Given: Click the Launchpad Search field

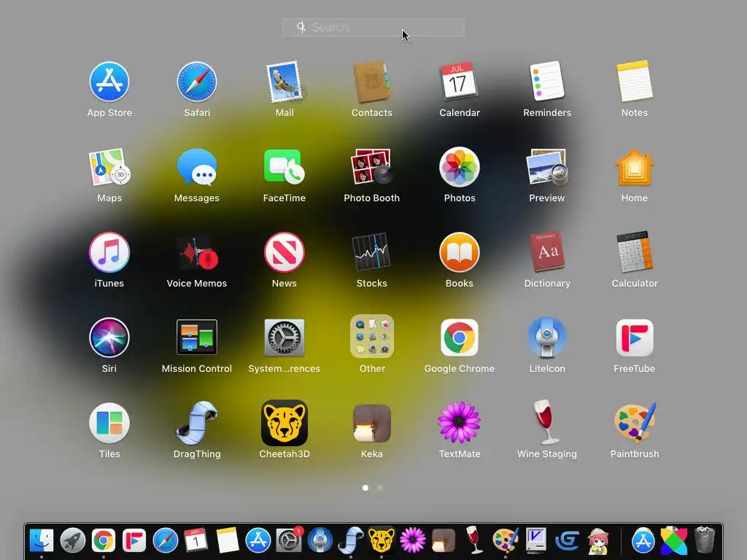Looking at the screenshot, I should (373, 27).
